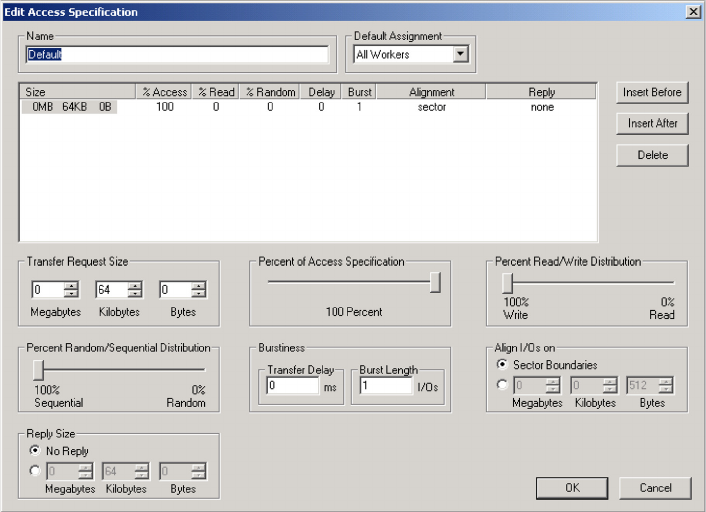This screenshot has width=706, height=512.
Task: Select the No Reply radio option
Action: point(36,451)
